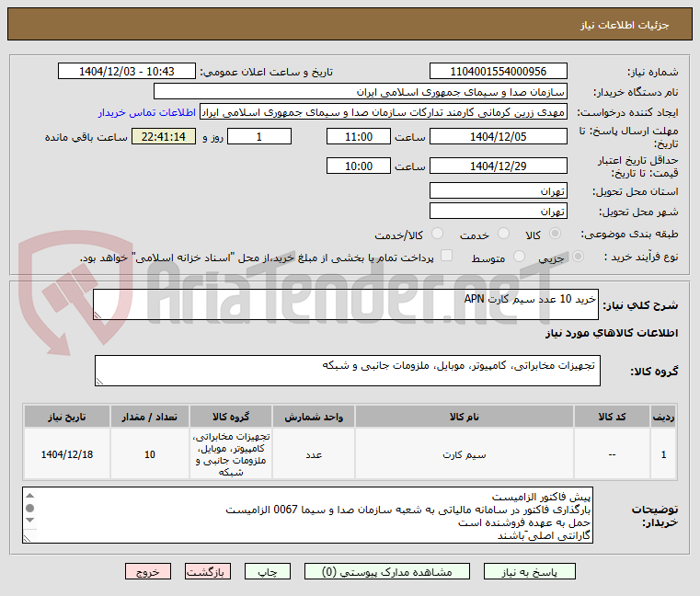Viewport: 700px width, 596px height.
Task: Click the ردیف column header
Action: (x=663, y=417)
